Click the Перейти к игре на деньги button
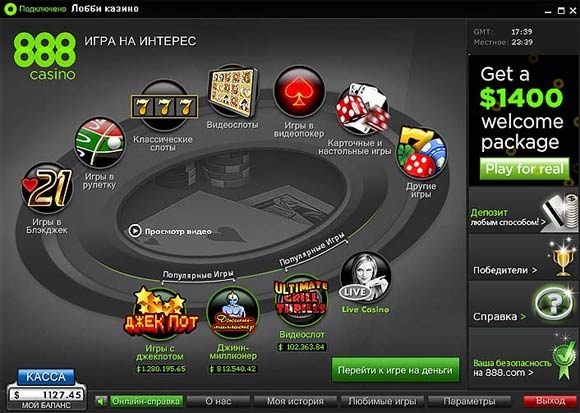This screenshot has height=413, width=580. [395, 370]
